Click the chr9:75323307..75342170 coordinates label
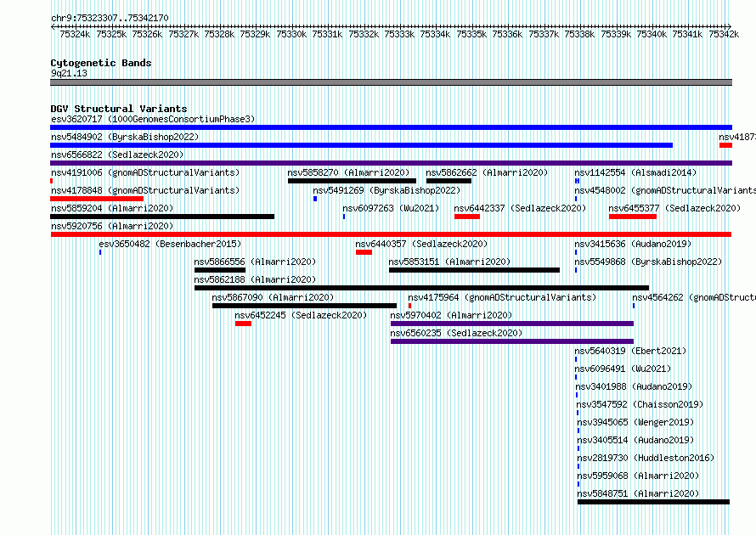This screenshot has width=756, height=535. (110, 19)
